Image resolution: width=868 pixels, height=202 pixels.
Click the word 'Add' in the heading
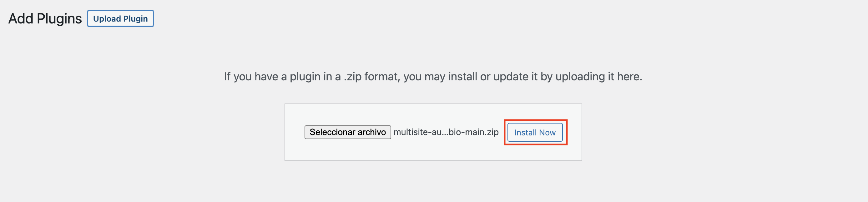coord(21,18)
